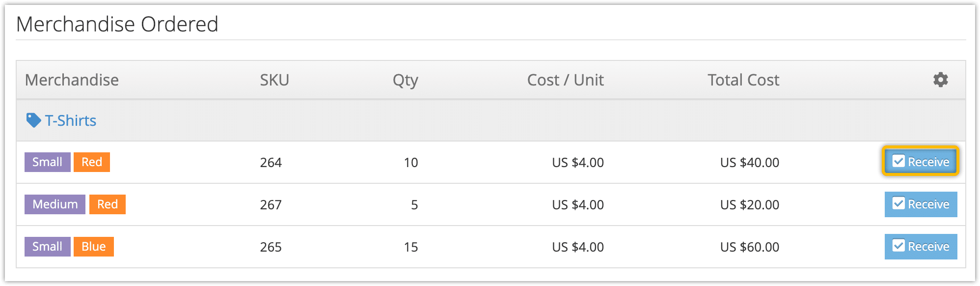Tick the checkmark icon on SKU 267 Receive
The width and height of the screenshot is (980, 286).
click(x=898, y=203)
